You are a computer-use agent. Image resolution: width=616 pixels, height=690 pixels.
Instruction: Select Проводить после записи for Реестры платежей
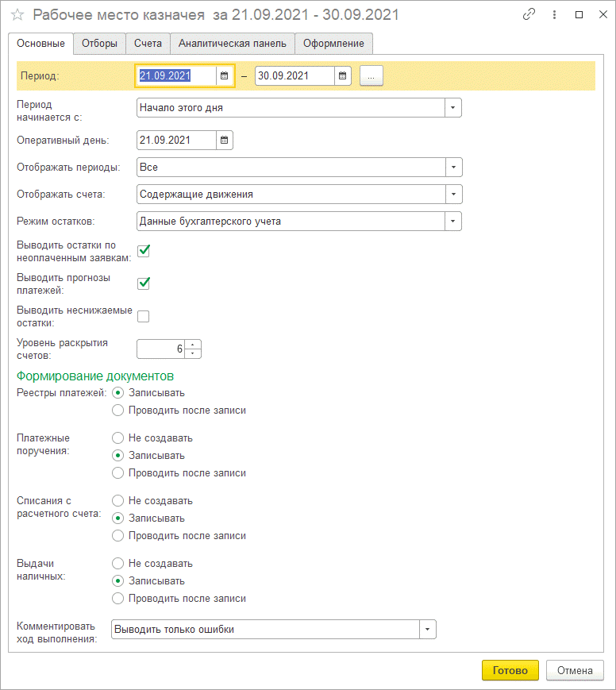118,411
